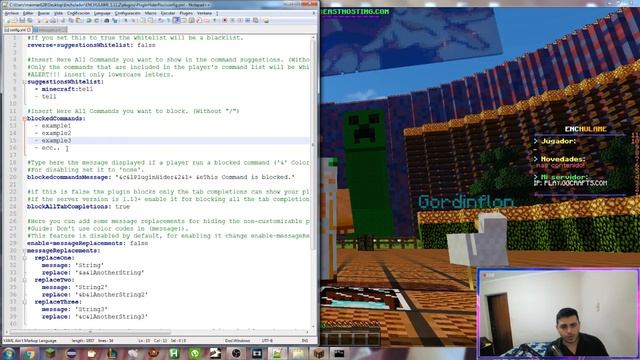Collapse the replaceThree fold marker
640x360 pixels.
[24, 302]
